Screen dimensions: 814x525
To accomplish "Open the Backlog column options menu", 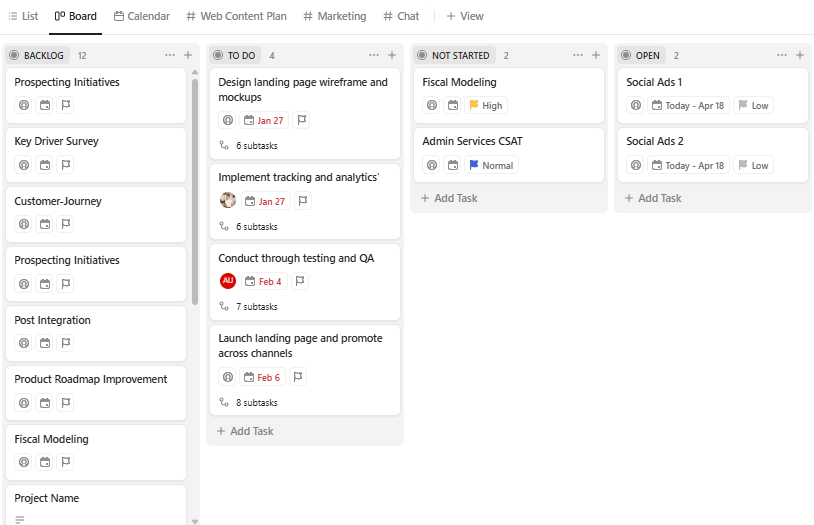I will [170, 55].
